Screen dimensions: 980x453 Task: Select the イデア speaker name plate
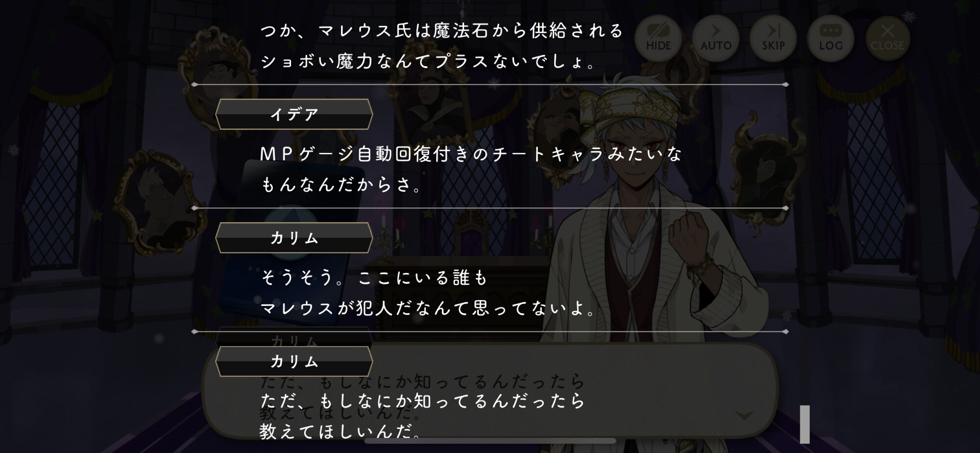click(294, 114)
